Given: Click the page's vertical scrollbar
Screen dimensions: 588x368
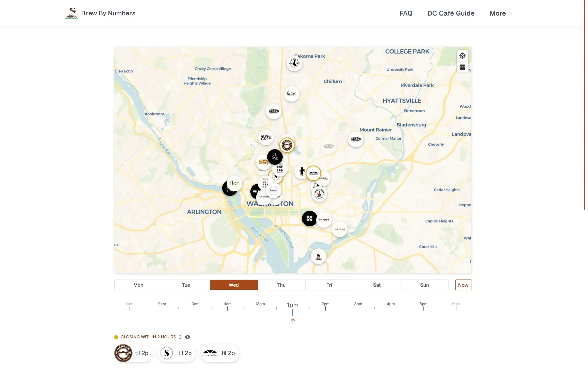Looking at the screenshot, I should pyautogui.click(x=585, y=105).
